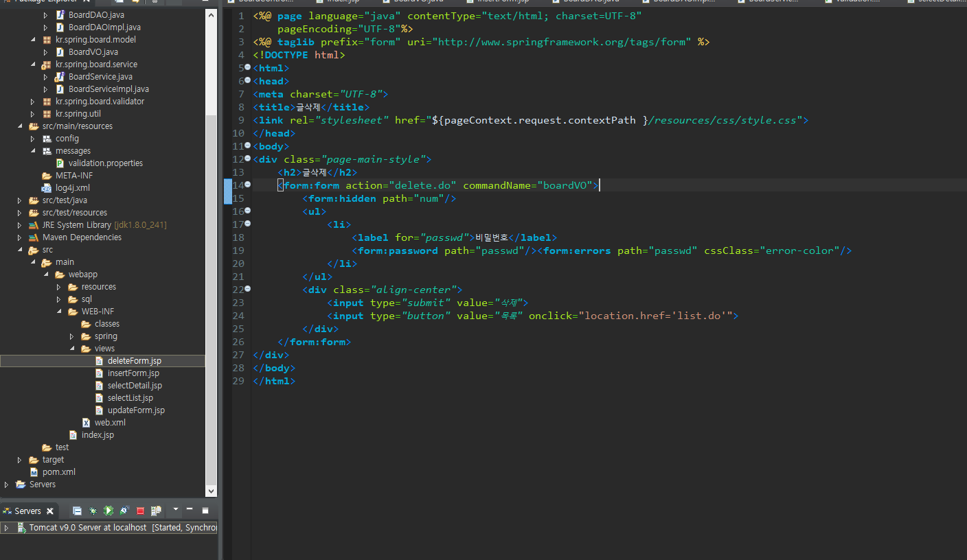Click line 19 form:password code in editor
Viewport: 967px width, 560px height.
446,250
